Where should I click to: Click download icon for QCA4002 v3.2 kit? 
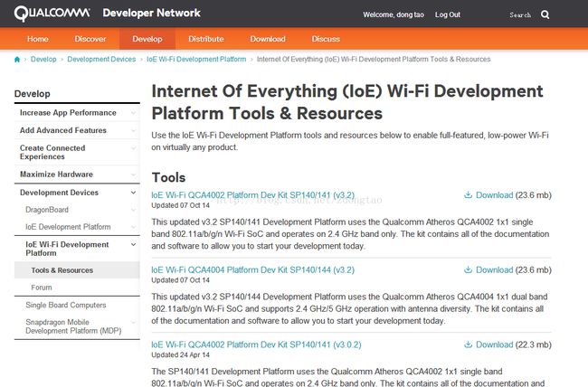click(x=468, y=195)
